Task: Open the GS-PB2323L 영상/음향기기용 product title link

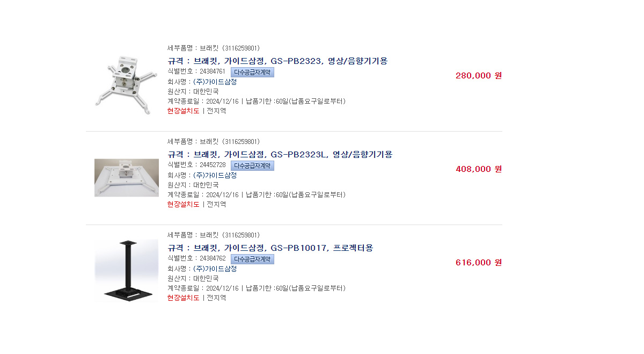Action: 280,154
